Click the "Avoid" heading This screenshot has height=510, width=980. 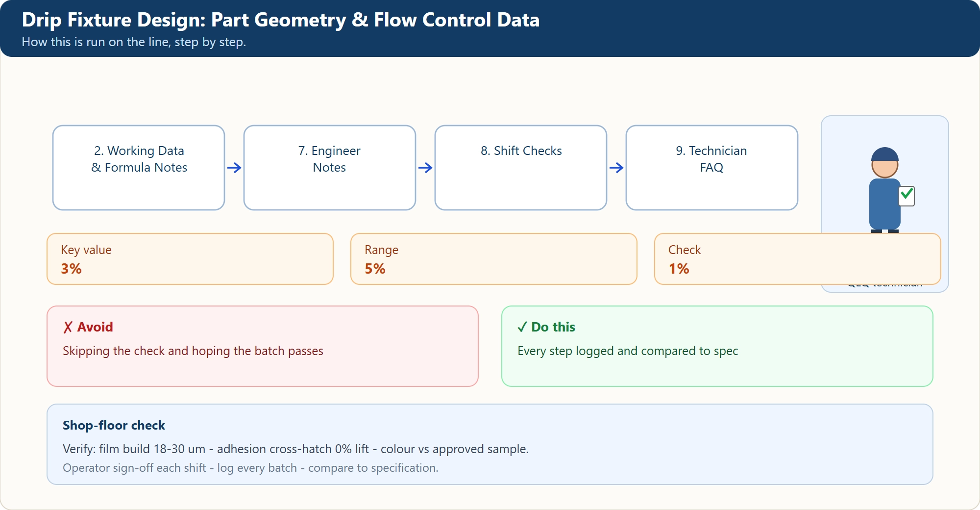tap(95, 327)
